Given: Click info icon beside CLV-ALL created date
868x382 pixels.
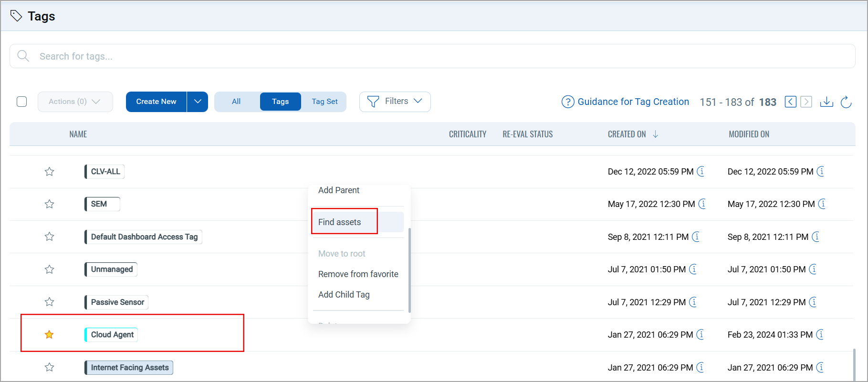Looking at the screenshot, I should point(701,171).
